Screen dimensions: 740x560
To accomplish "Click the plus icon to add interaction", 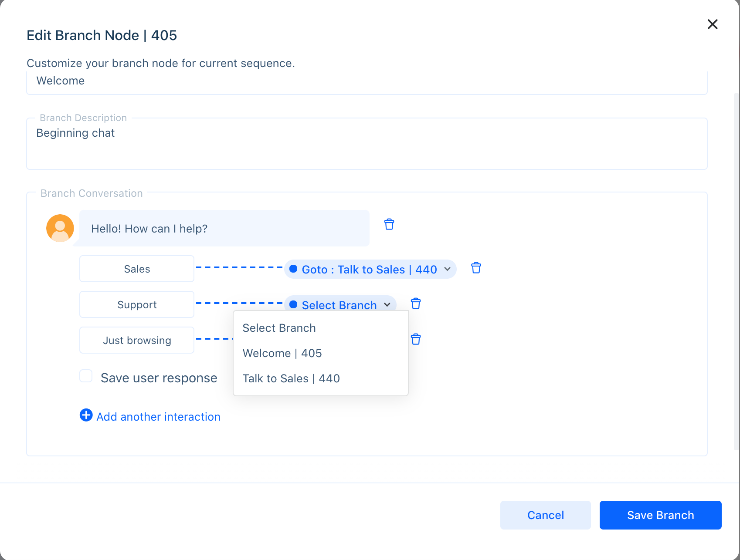I will (86, 415).
